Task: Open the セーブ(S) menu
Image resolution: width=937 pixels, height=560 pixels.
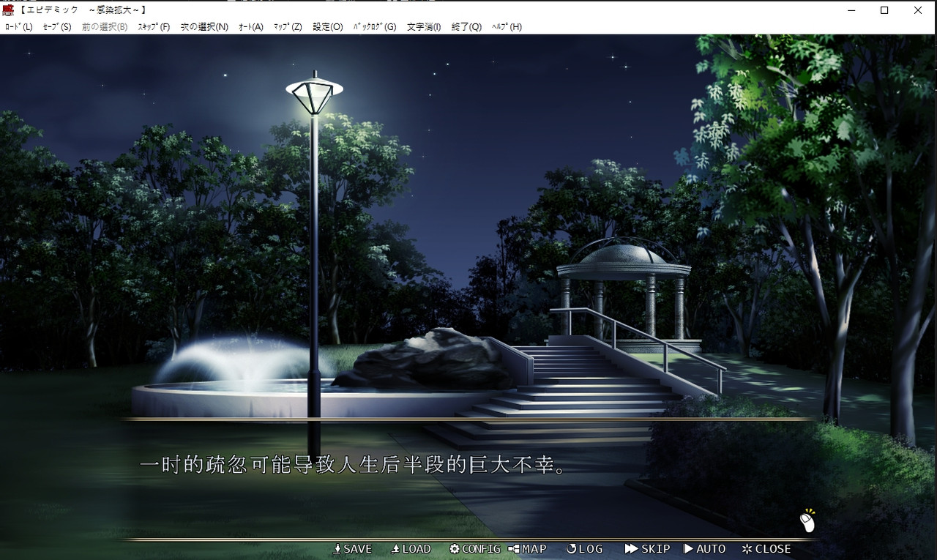Action: coord(57,27)
